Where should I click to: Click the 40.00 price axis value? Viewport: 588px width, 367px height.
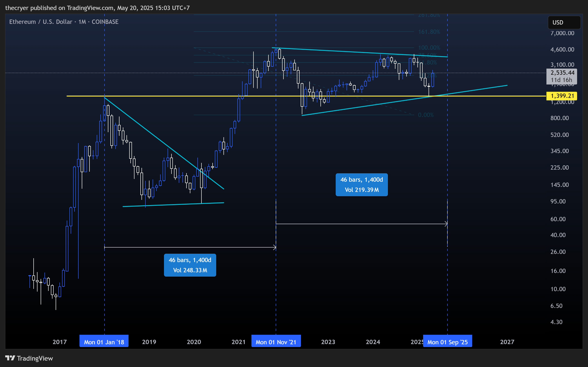(x=558, y=235)
